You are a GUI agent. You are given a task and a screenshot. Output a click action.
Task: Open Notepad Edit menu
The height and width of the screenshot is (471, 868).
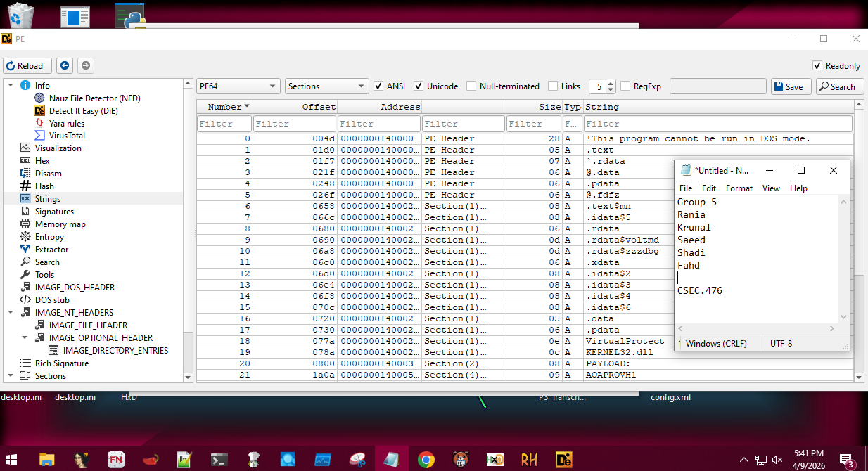tap(709, 188)
